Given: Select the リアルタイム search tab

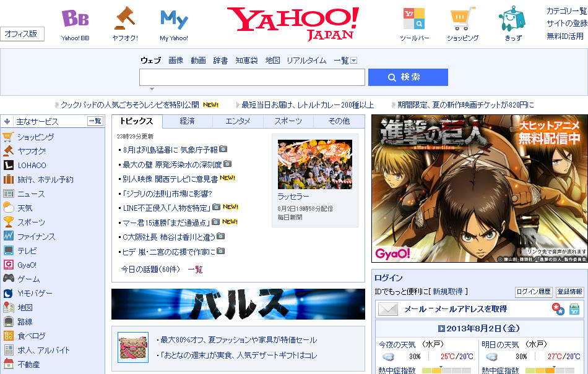Looking at the screenshot, I should 306,61.
